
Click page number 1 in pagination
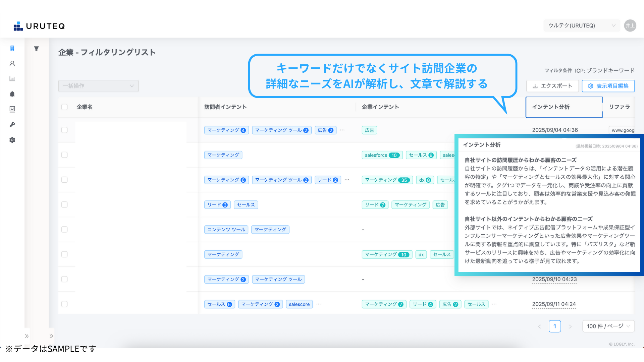pos(555,326)
